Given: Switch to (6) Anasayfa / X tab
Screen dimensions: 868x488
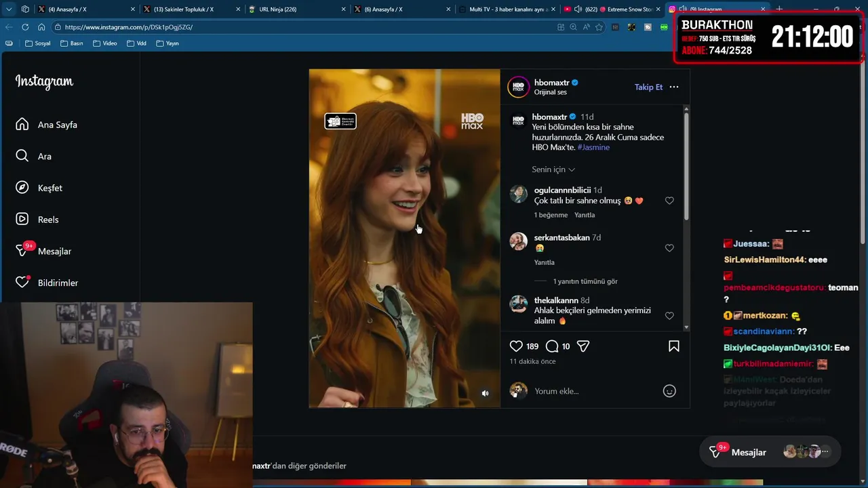Looking at the screenshot, I should tap(402, 9).
